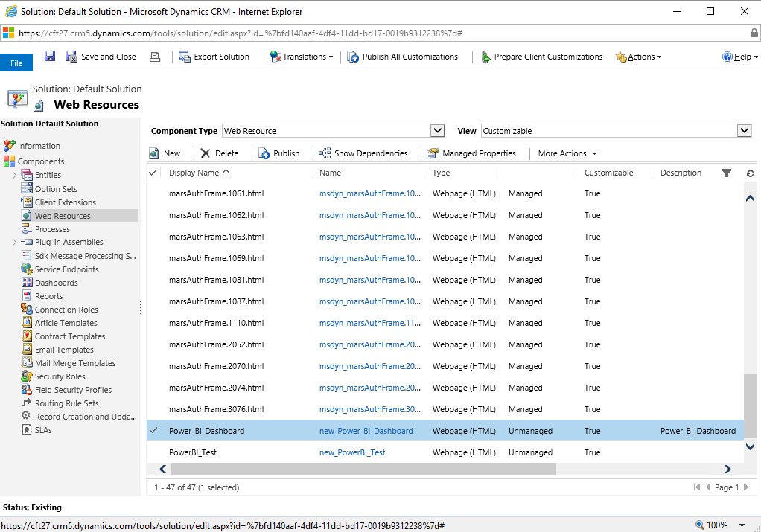Open the More Actions menu
Viewport: 761px width, 532px height.
[x=567, y=153]
